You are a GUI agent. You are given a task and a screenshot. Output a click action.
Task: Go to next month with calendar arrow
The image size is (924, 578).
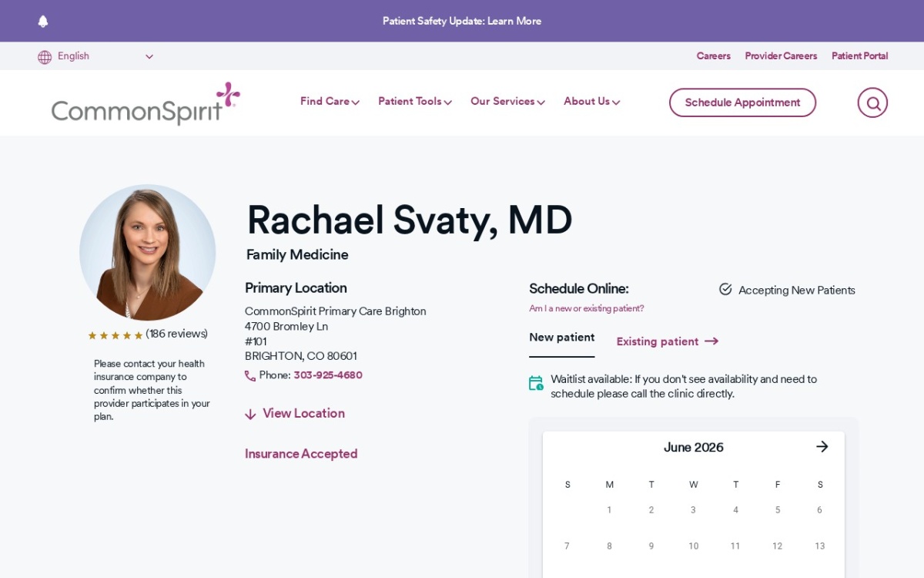[x=822, y=446]
